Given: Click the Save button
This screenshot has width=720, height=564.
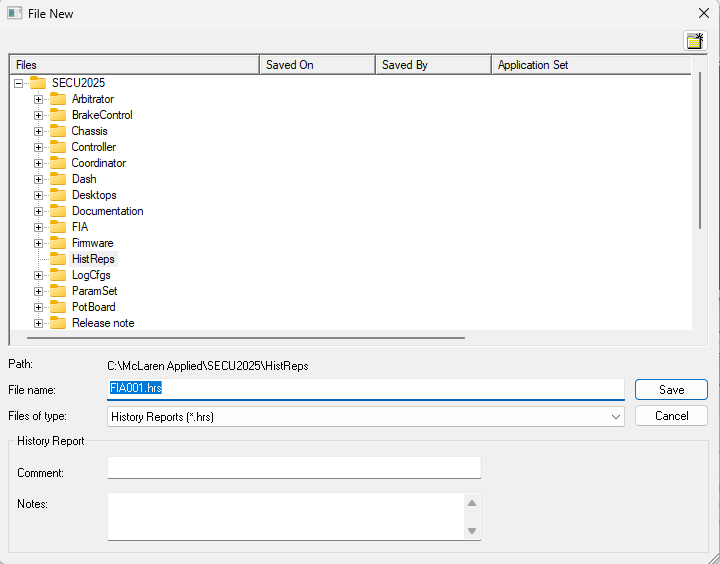Looking at the screenshot, I should click(671, 389).
